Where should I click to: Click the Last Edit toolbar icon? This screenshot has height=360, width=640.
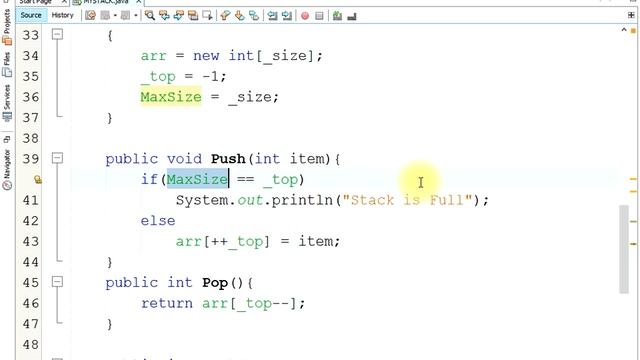[x=91, y=16]
